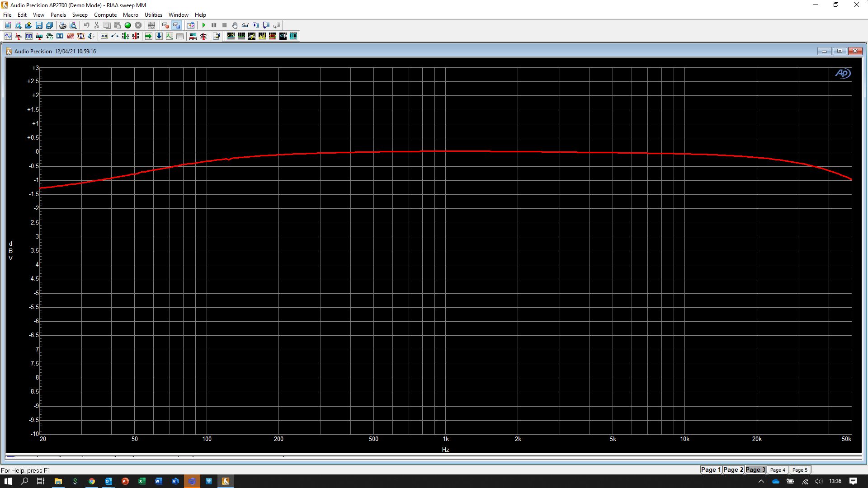Open the Compute menu

[105, 15]
